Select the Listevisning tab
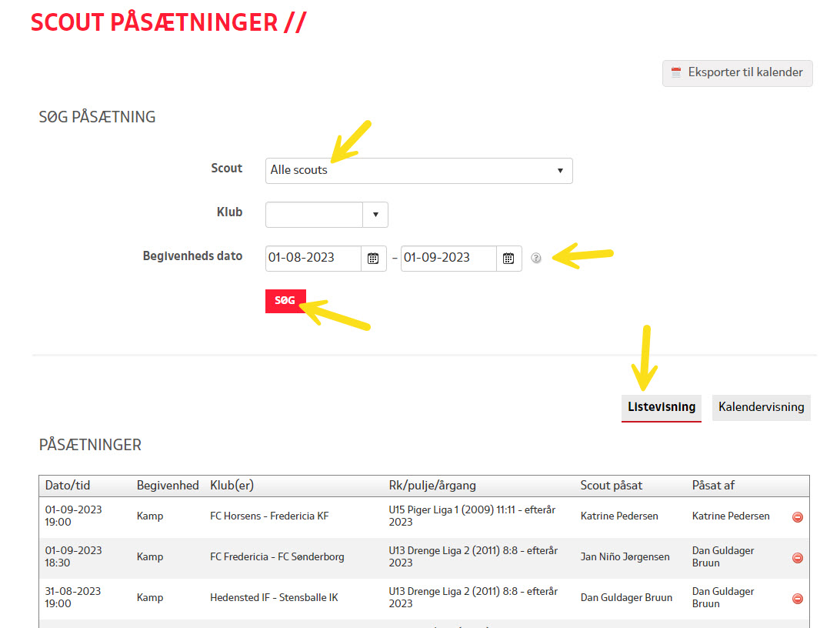This screenshot has width=840, height=628. pyautogui.click(x=661, y=407)
